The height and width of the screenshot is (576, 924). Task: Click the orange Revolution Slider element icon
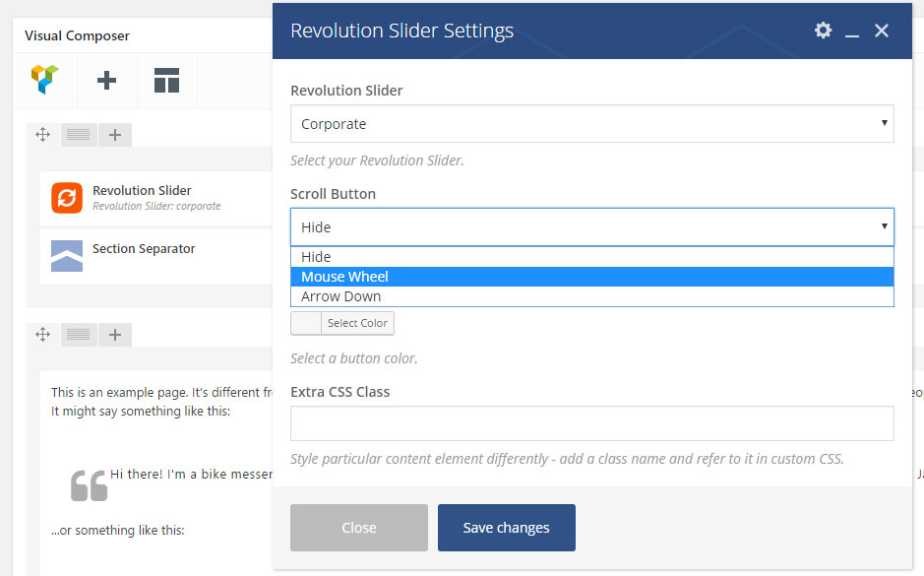66,198
